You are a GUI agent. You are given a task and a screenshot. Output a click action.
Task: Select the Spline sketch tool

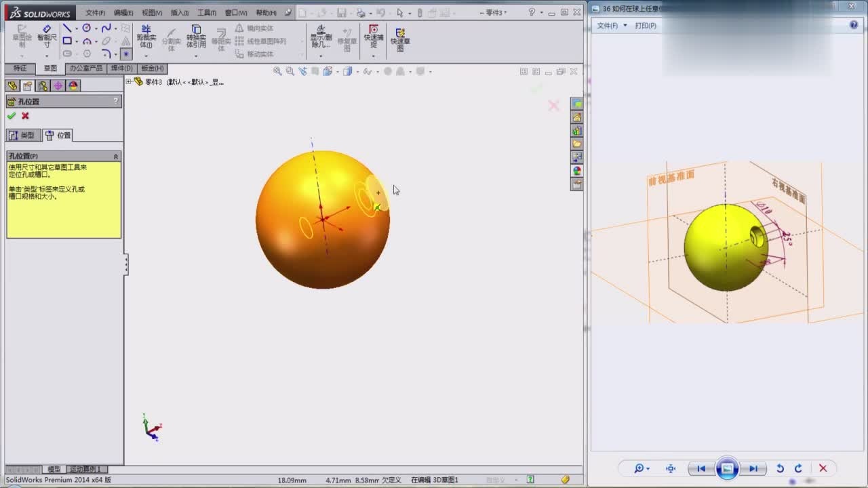(x=106, y=28)
